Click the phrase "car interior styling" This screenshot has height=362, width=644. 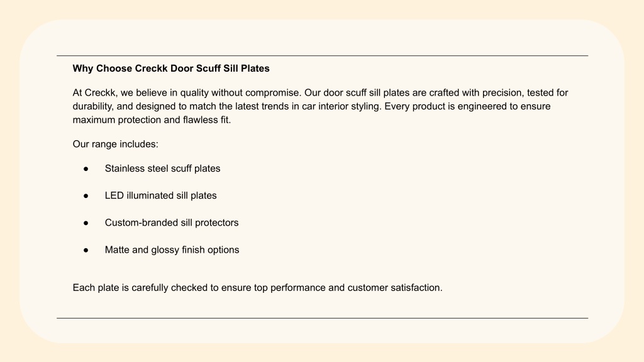click(341, 106)
